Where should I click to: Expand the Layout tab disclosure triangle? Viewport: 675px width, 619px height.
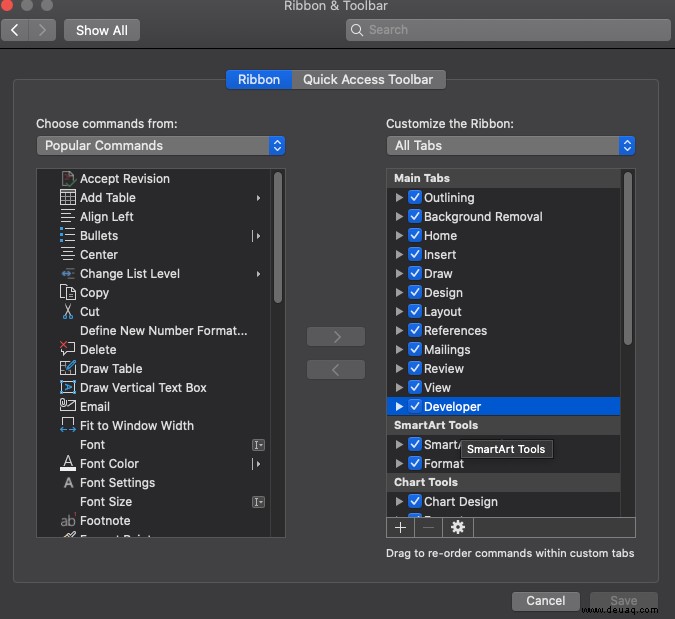[x=399, y=311]
